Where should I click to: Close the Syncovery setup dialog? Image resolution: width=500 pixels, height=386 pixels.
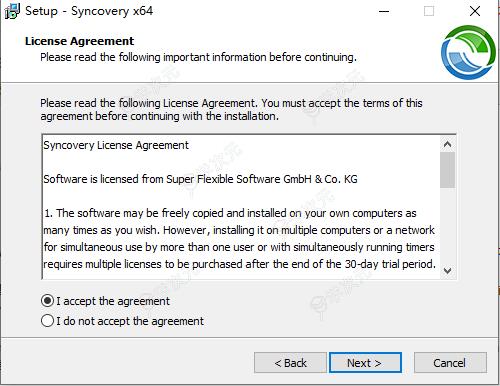click(475, 11)
